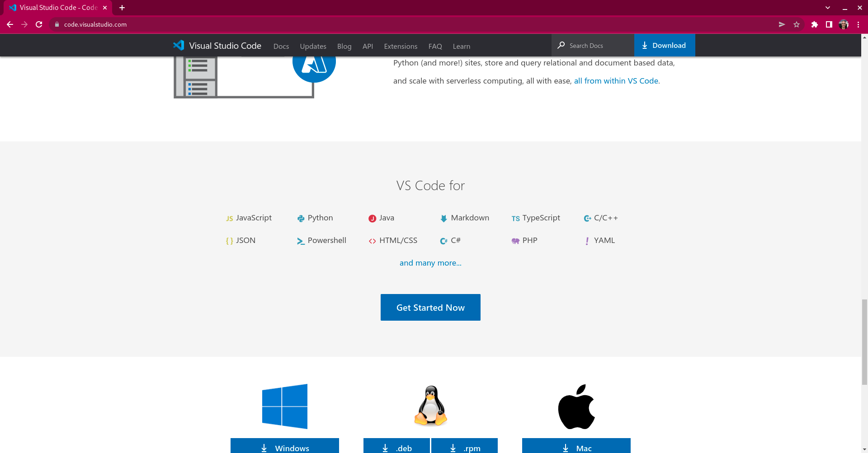Open the API navigation item
Image resolution: width=868 pixels, height=453 pixels.
click(x=368, y=46)
